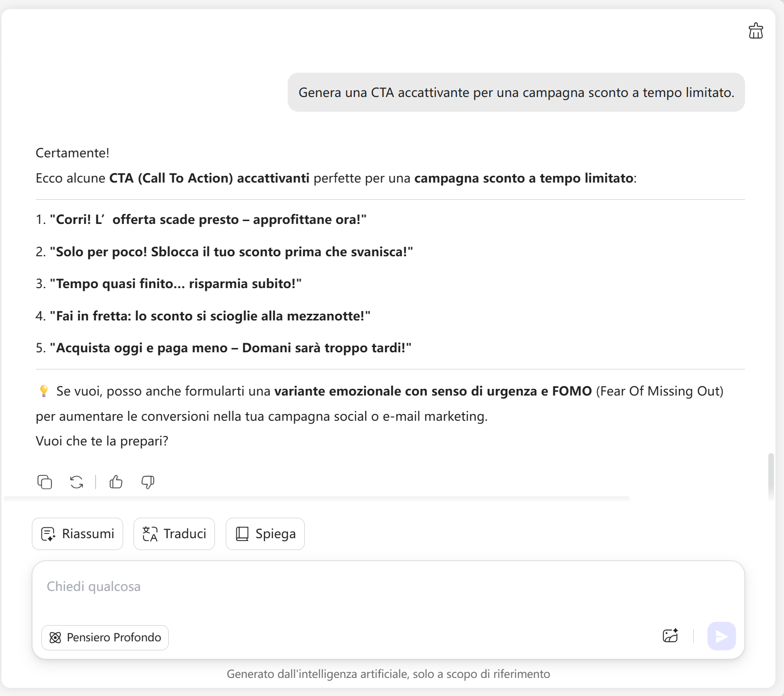This screenshot has height=696, width=784.
Task: Click the user prompt message bubble
Action: 516,92
